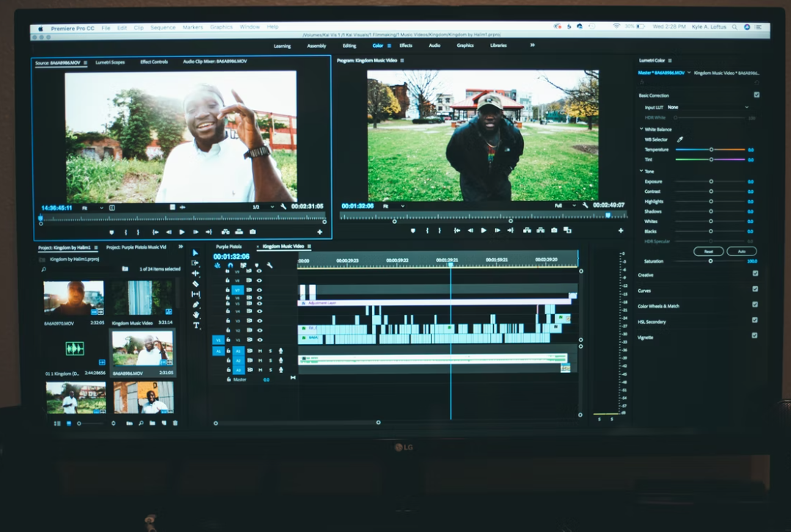Viewport: 791px width, 532px height.
Task: Pick the WB Selector eyedropper
Action: pos(679,139)
